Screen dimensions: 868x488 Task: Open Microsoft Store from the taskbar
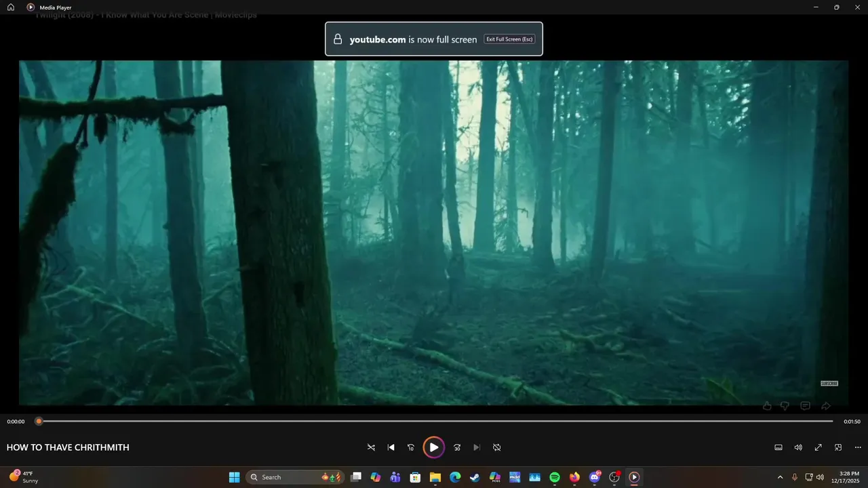(x=415, y=477)
